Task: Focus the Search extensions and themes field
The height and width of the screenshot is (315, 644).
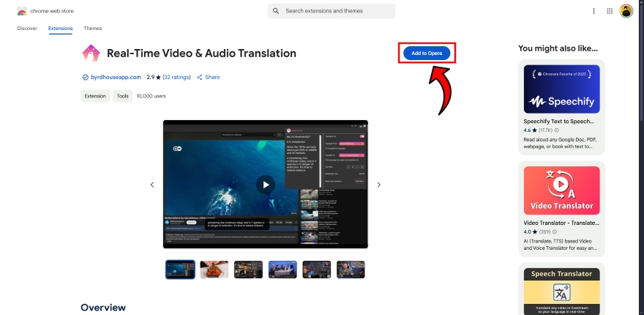Action: click(x=332, y=11)
